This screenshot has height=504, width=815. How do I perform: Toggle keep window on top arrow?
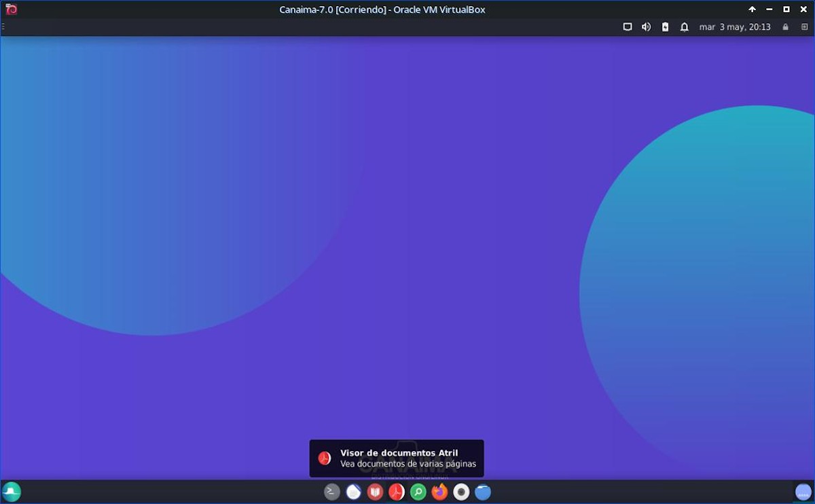tap(752, 10)
